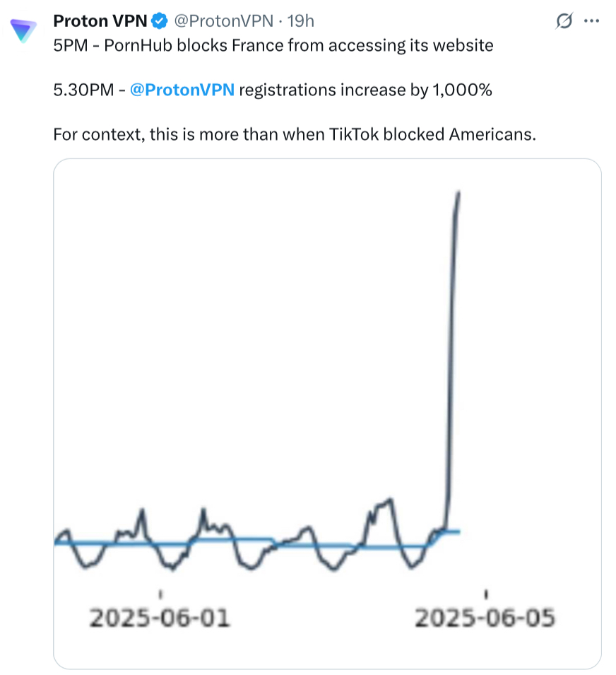The height and width of the screenshot is (675, 616).
Task: Click the 2025-06-01 date on the graph
Action: (160, 616)
